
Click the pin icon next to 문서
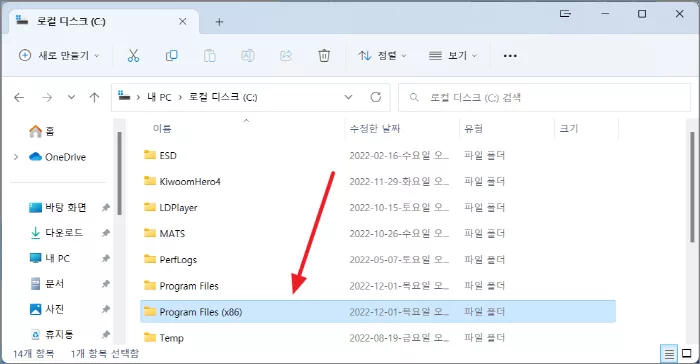(106, 284)
